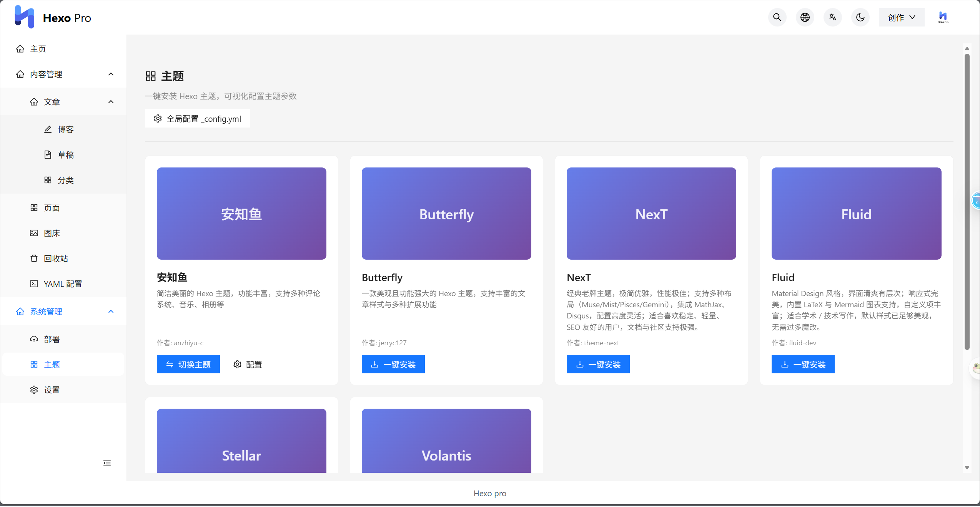Click author text 作者: anzhiyu-c
Screen dimensions: 980x507
point(180,343)
